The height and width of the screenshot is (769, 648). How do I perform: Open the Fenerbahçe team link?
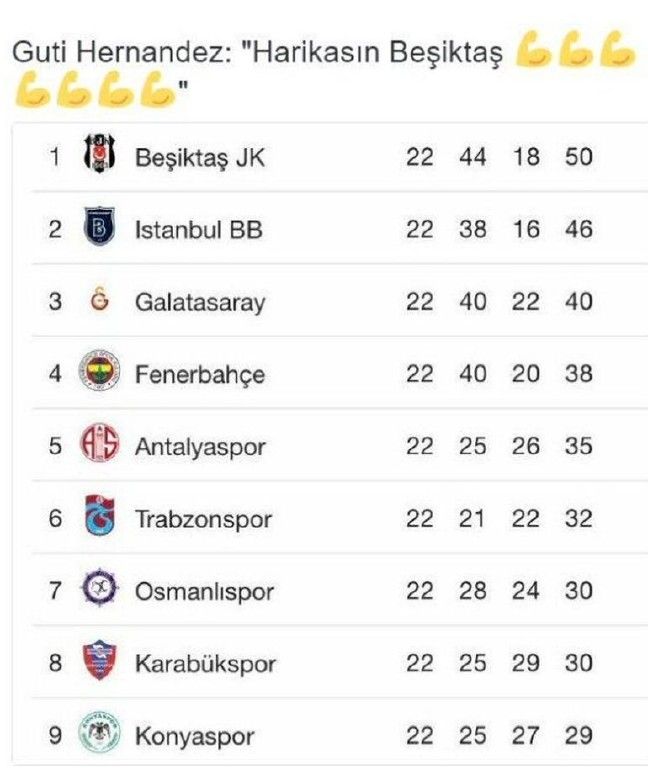[x=200, y=374]
